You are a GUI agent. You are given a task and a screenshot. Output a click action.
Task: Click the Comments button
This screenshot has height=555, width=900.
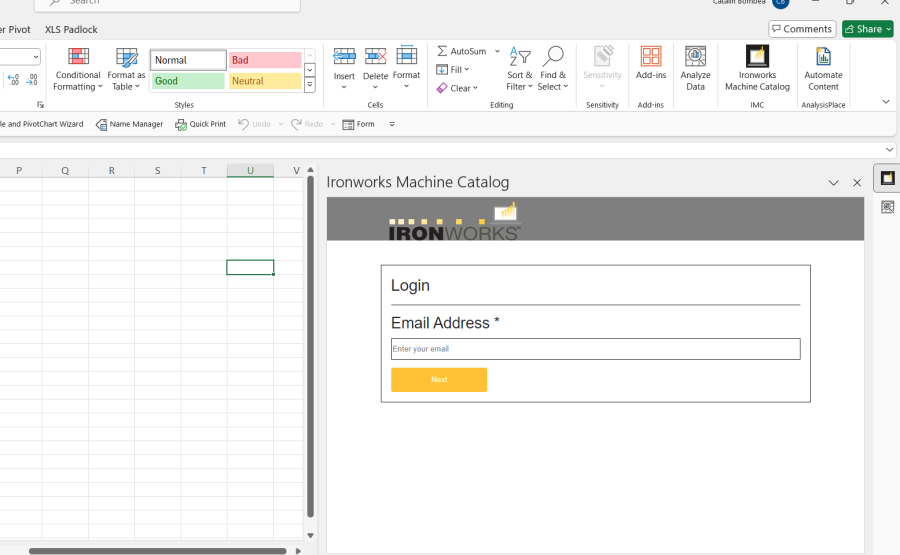tap(802, 29)
